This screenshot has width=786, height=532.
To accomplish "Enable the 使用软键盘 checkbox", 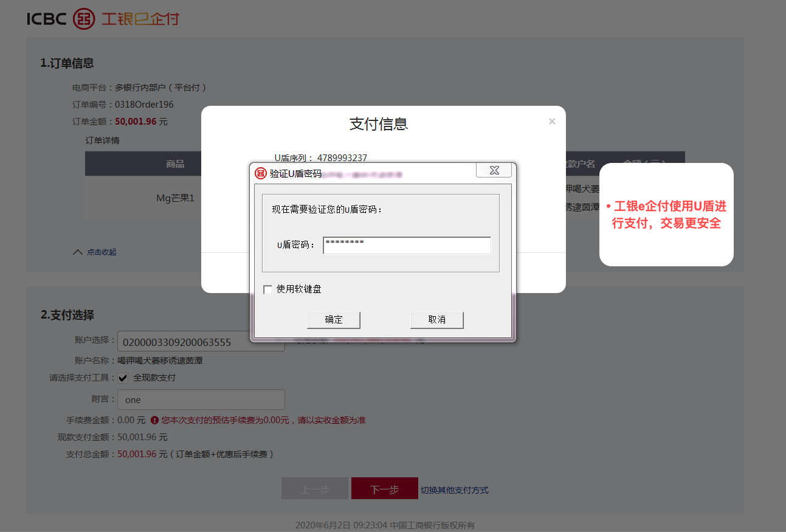I will pyautogui.click(x=267, y=289).
